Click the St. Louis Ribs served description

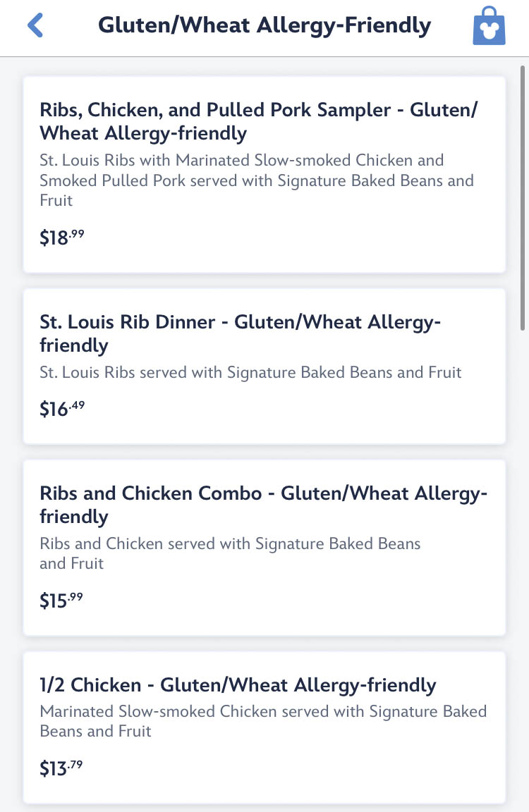coord(250,372)
